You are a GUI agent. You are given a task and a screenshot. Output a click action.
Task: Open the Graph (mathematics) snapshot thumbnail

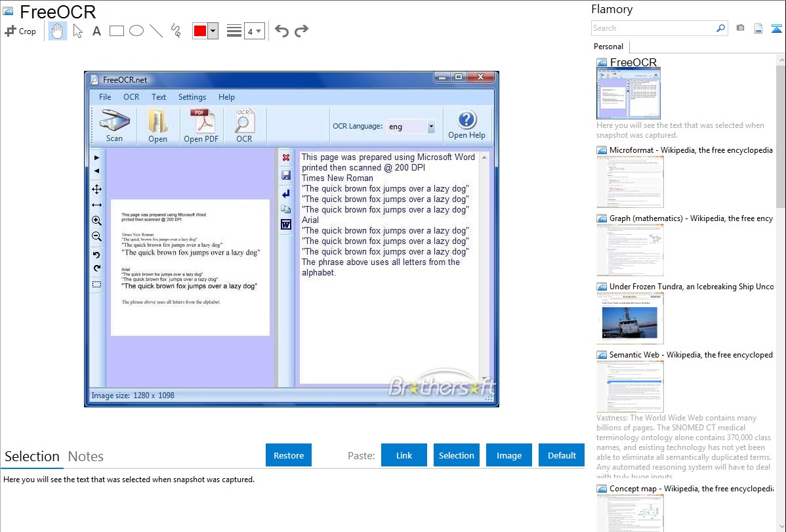coord(630,250)
